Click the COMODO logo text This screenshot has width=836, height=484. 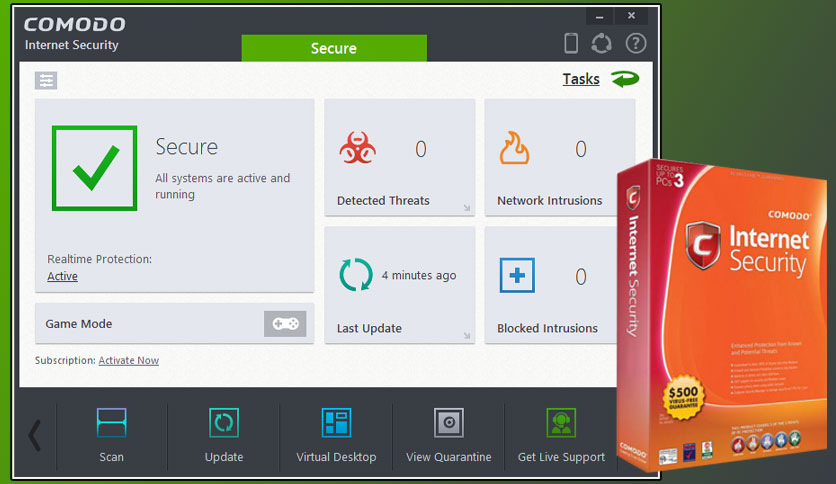point(75,24)
